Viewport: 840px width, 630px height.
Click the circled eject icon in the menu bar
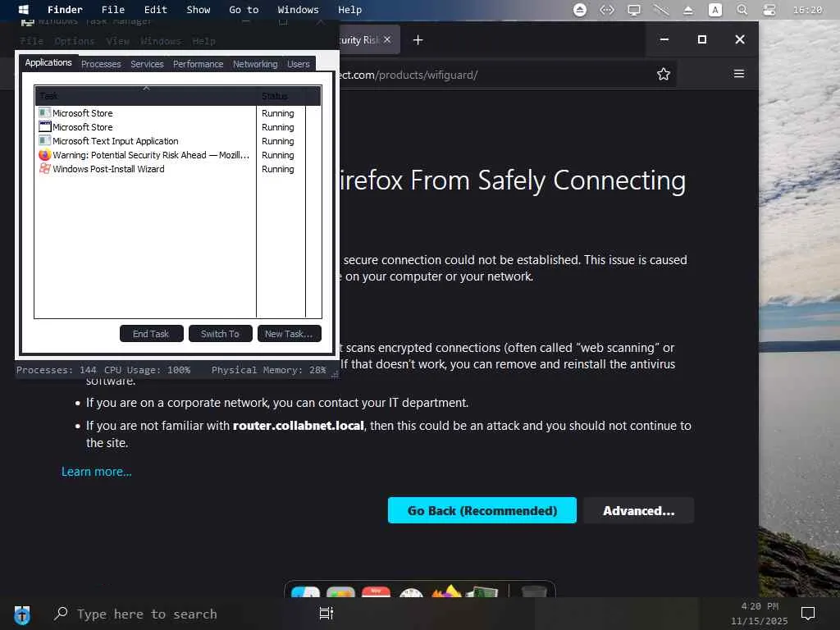point(580,10)
